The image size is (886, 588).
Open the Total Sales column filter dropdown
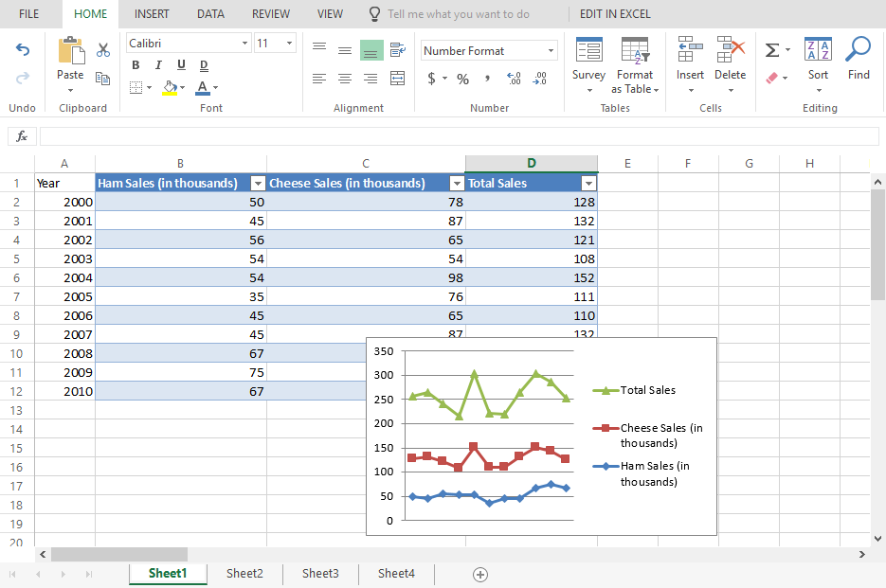coord(588,184)
